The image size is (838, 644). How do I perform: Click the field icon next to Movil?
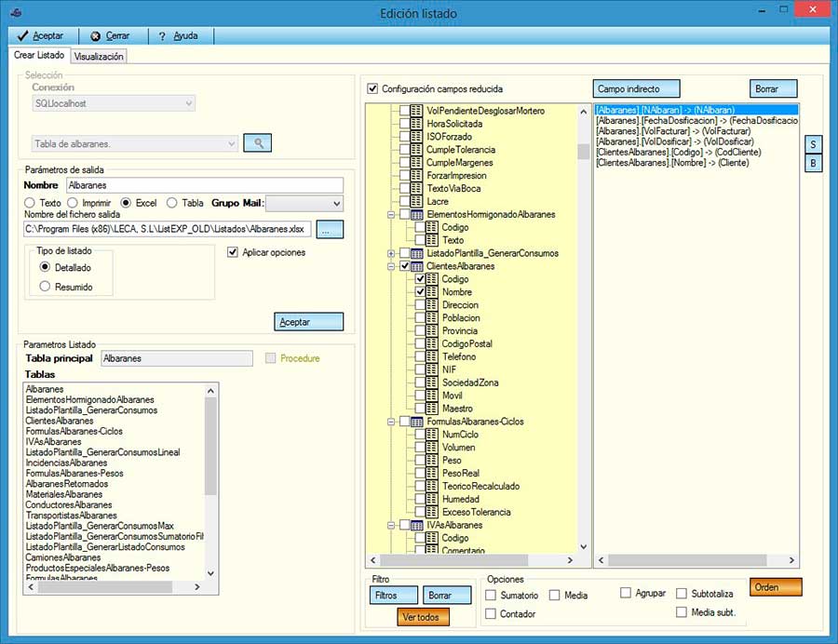[432, 396]
